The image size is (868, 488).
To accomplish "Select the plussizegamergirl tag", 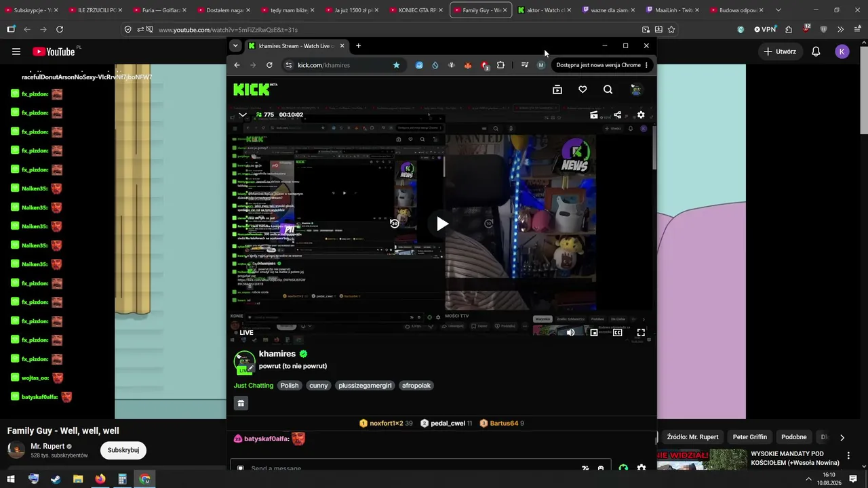I will tap(366, 386).
